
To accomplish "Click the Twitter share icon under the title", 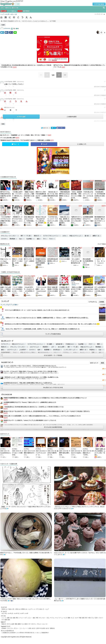I will [2, 32].
